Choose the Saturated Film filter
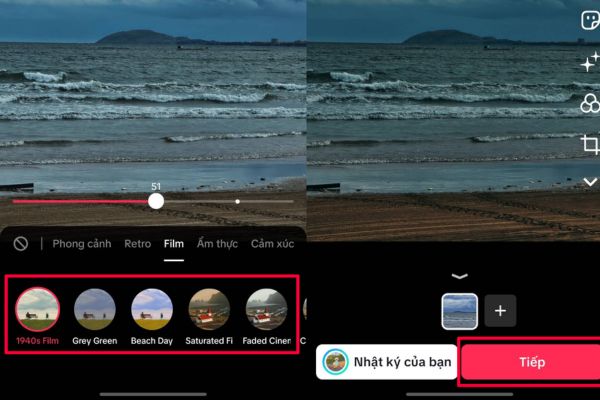The width and height of the screenshot is (600, 400). pos(209,311)
